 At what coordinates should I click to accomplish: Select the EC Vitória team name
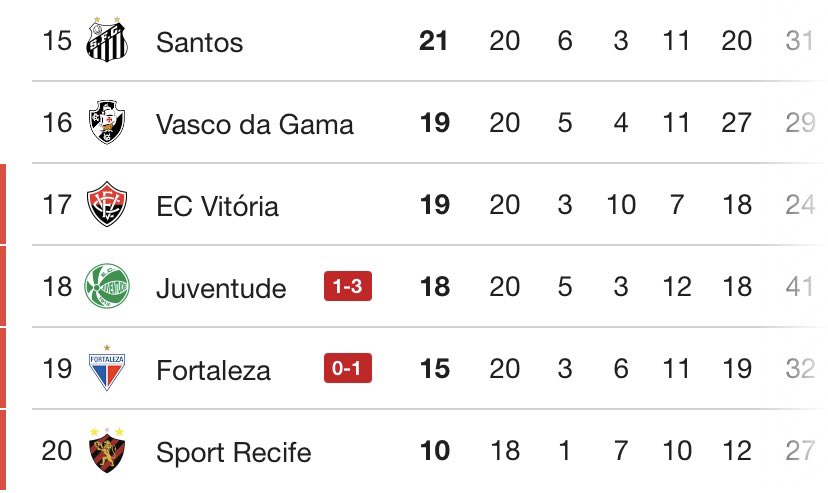217,206
